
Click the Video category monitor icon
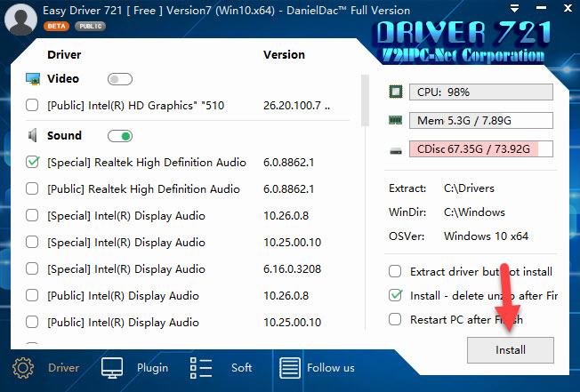33,79
